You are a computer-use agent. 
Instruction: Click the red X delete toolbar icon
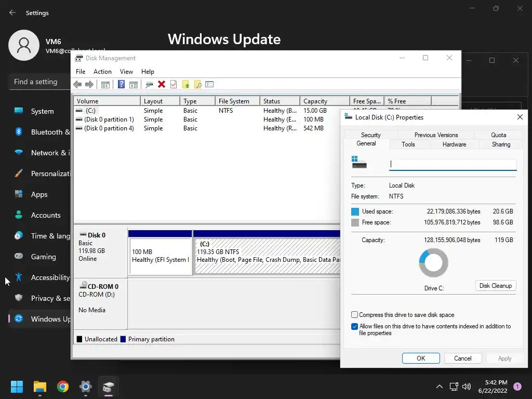click(162, 84)
